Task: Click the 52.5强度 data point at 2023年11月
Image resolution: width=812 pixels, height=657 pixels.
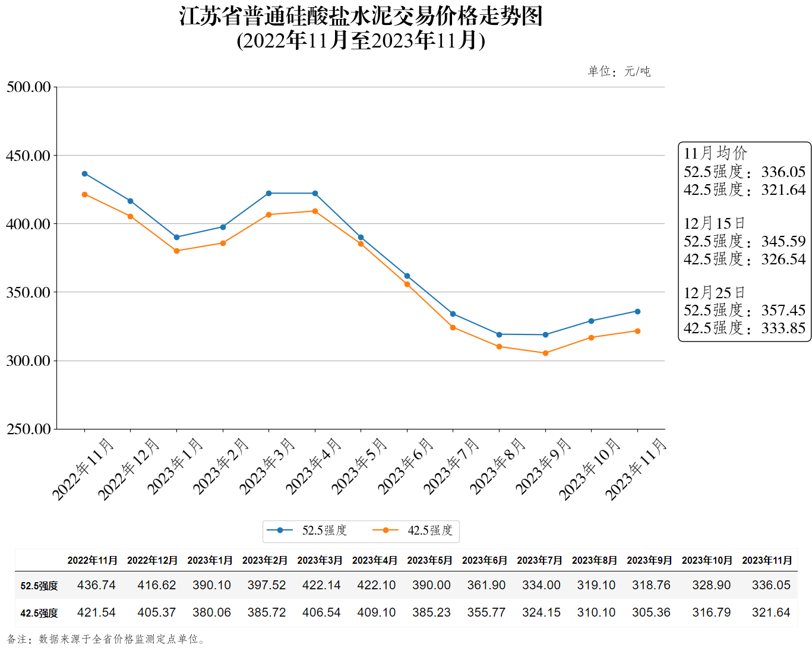Action: (637, 311)
